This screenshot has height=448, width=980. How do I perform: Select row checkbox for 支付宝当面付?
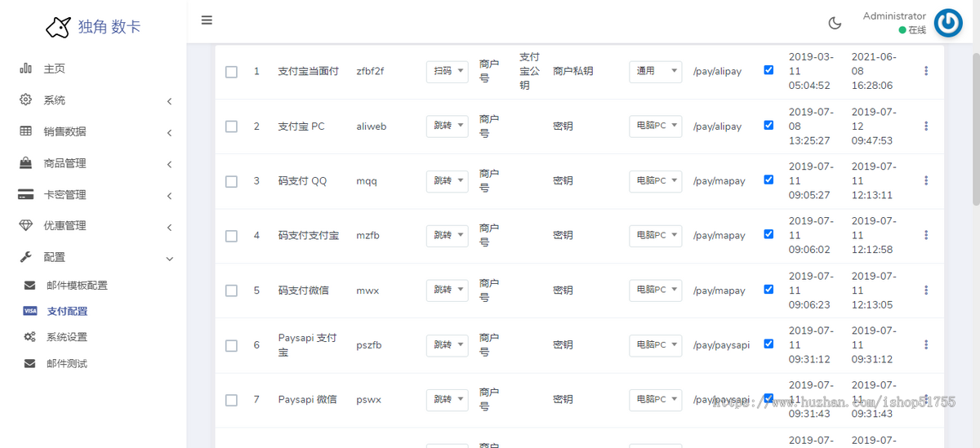coord(231,72)
